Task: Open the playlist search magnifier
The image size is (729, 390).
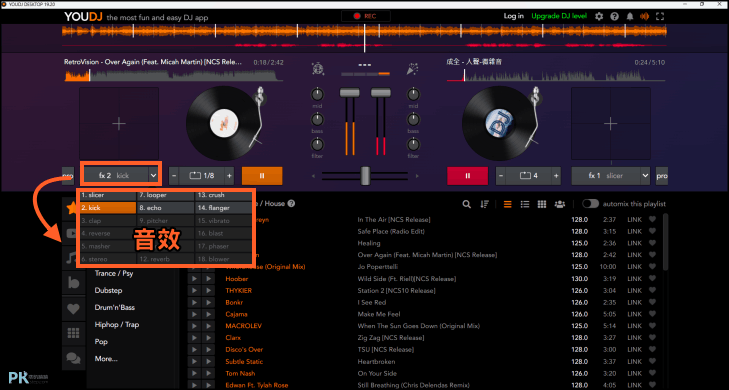Action: pos(466,204)
